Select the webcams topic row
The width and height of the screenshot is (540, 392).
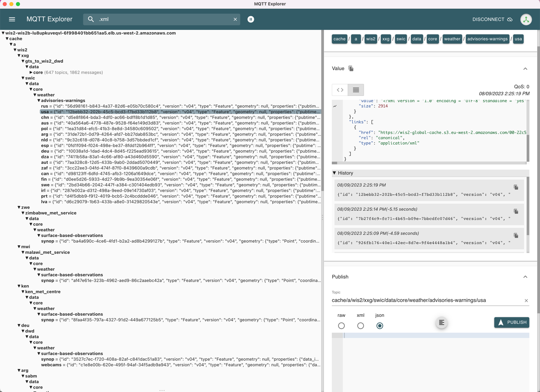click(181, 365)
